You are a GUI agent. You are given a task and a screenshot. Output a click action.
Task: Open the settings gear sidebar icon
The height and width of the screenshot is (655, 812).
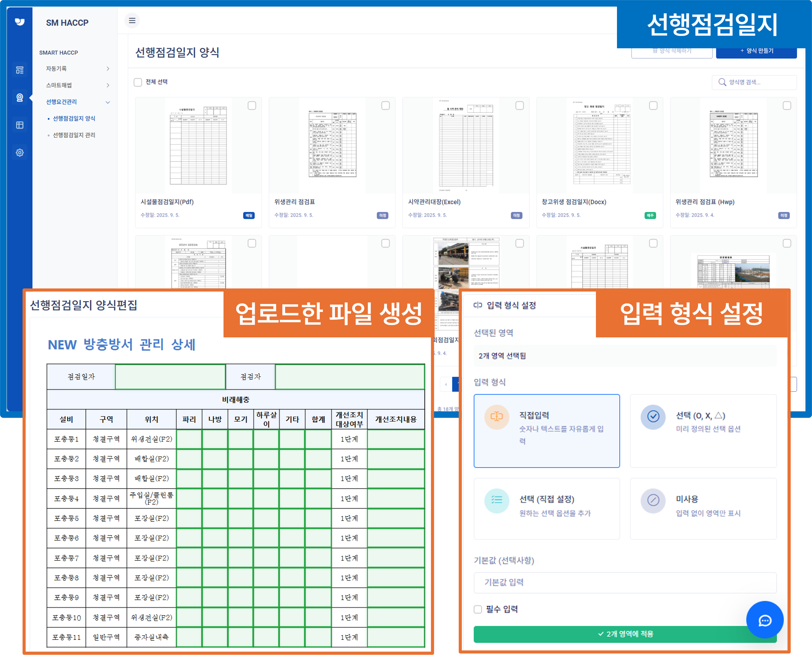pos(20,152)
